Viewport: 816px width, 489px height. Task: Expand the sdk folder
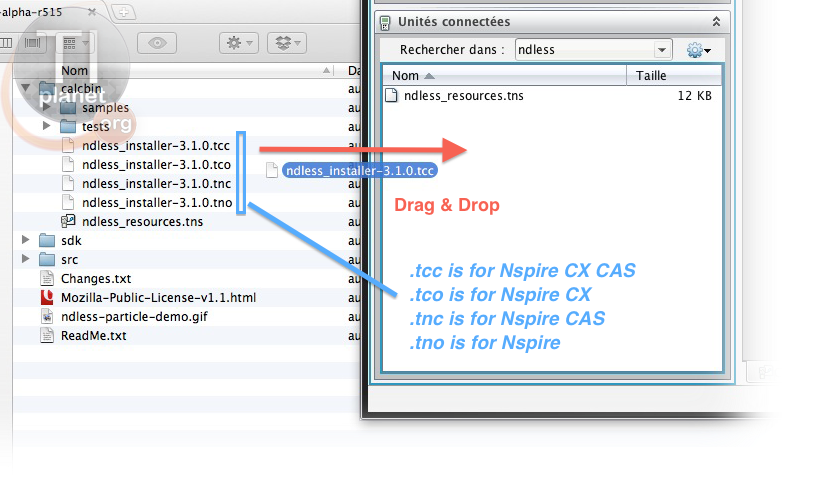[25, 240]
